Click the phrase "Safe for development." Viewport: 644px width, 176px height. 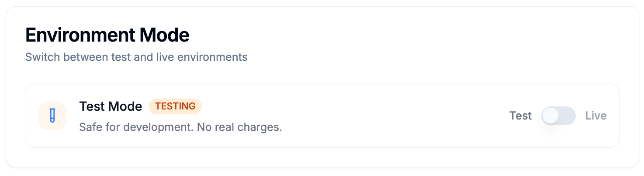click(136, 127)
